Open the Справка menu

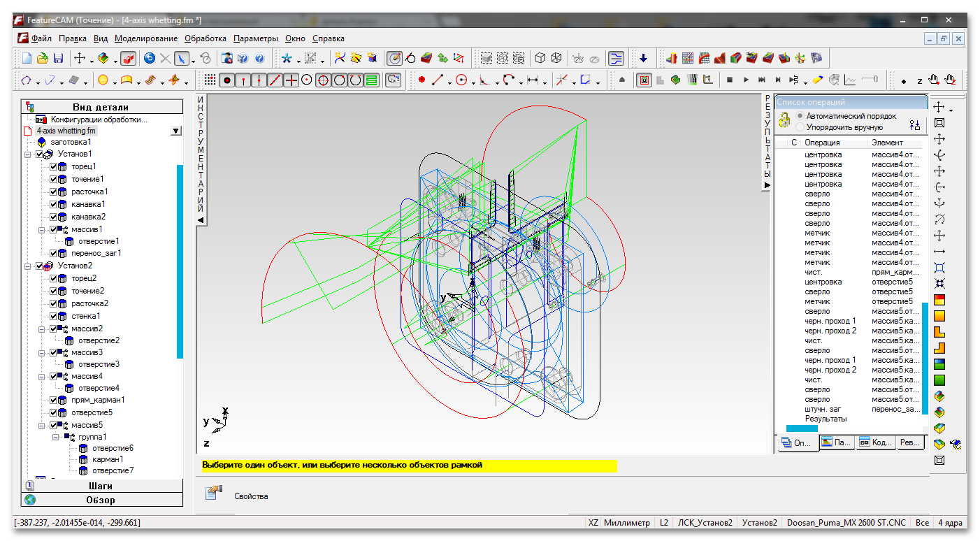[329, 38]
